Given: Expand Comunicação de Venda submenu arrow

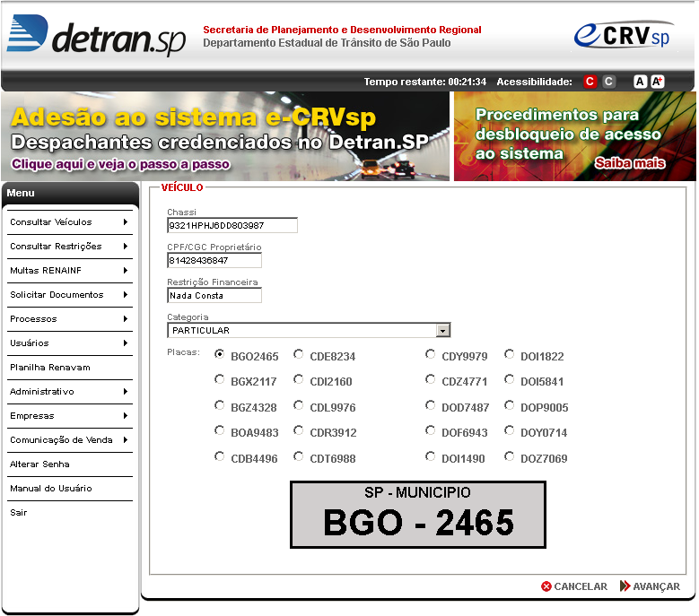Looking at the screenshot, I should tap(126, 439).
